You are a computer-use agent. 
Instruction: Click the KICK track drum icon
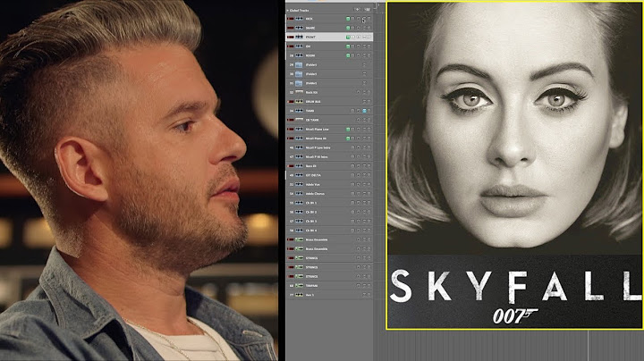pos(299,19)
